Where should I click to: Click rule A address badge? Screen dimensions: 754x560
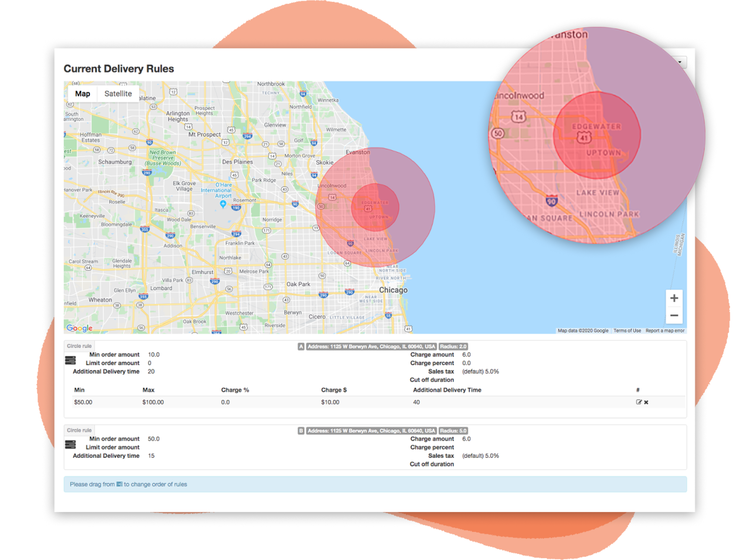tap(371, 346)
